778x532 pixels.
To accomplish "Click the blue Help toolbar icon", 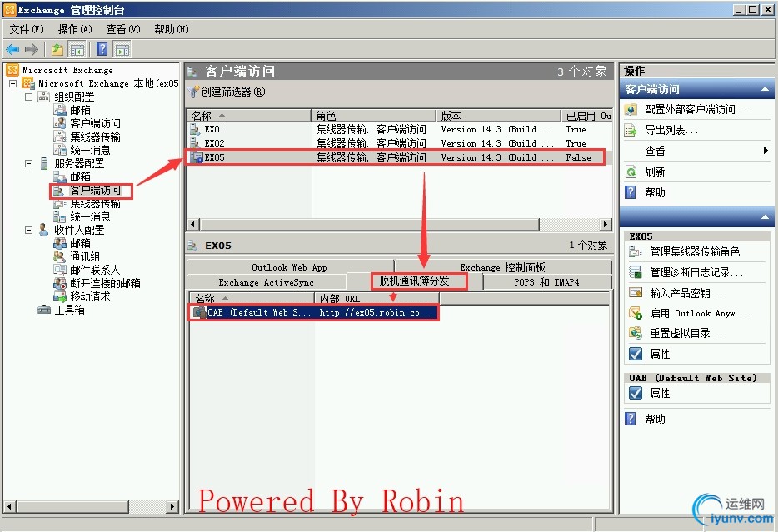I will click(102, 49).
